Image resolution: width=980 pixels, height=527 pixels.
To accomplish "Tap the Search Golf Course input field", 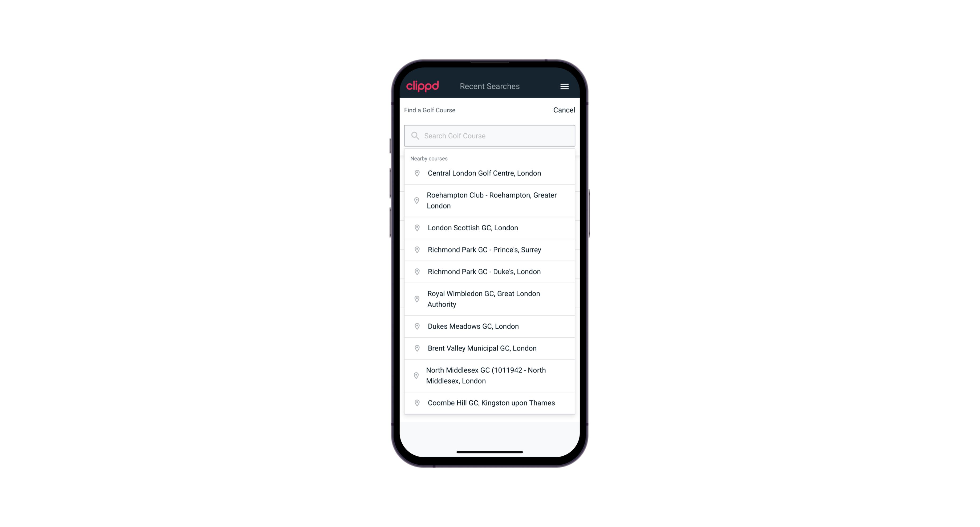I will tap(489, 135).
